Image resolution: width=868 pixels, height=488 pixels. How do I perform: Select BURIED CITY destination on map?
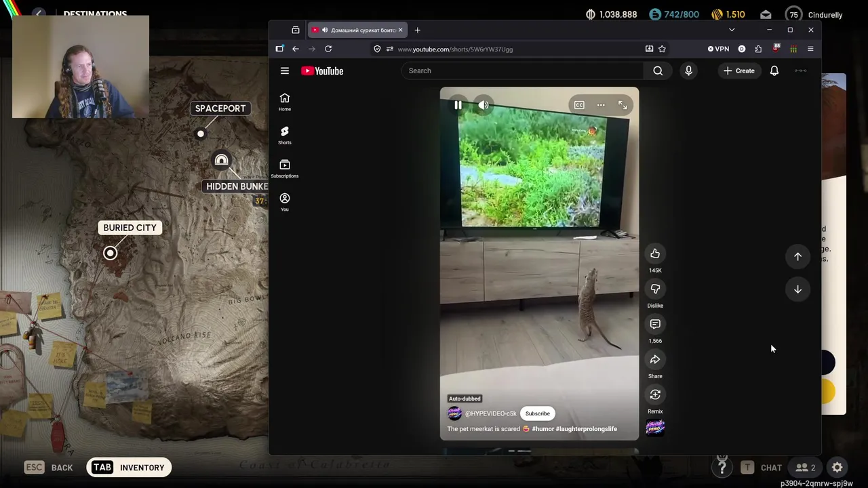(x=130, y=228)
